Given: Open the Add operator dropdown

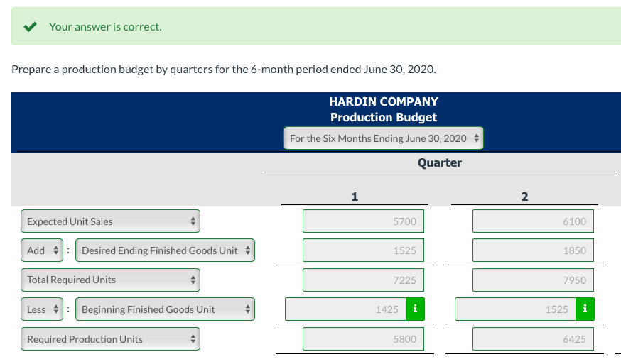Looking at the screenshot, I should point(42,250).
